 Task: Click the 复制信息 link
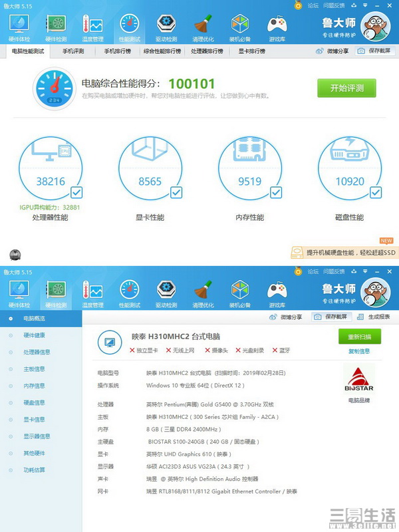point(359,351)
